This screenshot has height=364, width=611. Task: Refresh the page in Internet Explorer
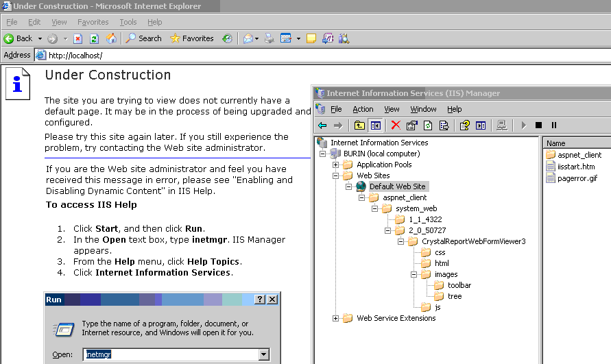(x=94, y=38)
